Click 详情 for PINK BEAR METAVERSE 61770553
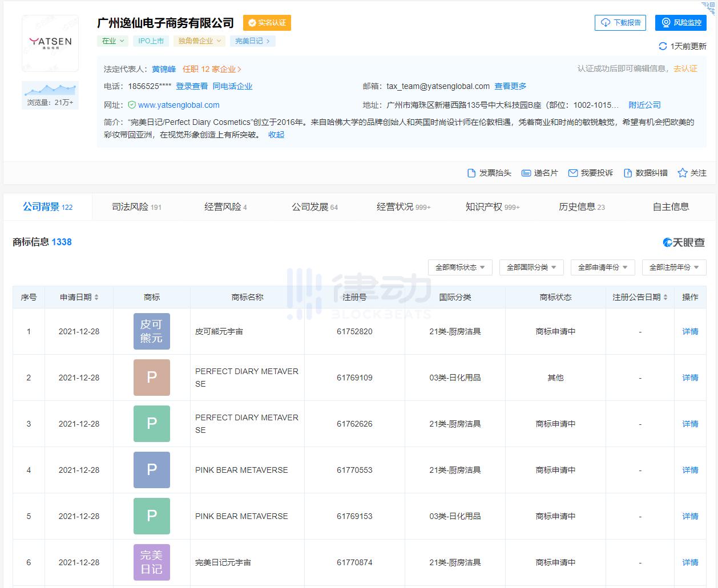Screen dimensions: 718x588 tap(690, 470)
